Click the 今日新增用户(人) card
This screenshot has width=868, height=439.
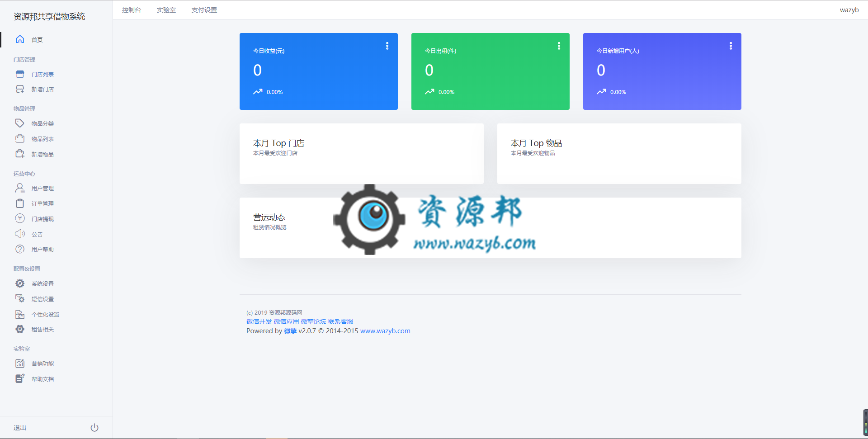pos(662,71)
